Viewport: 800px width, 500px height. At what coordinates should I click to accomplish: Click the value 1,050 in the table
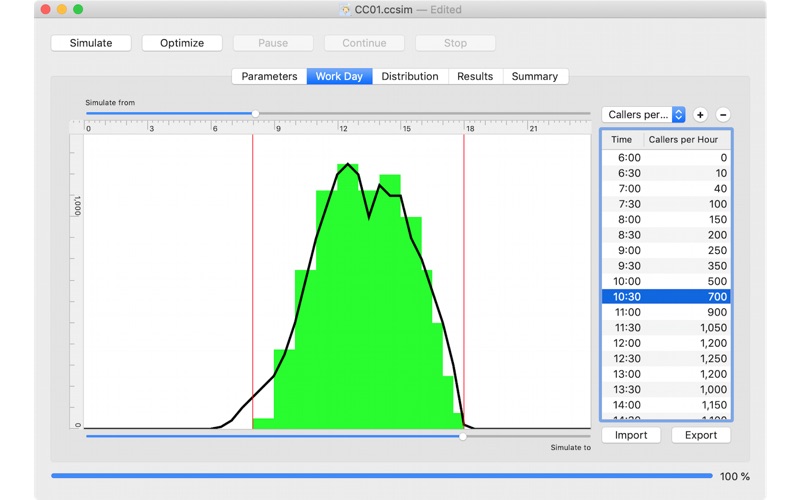click(713, 328)
